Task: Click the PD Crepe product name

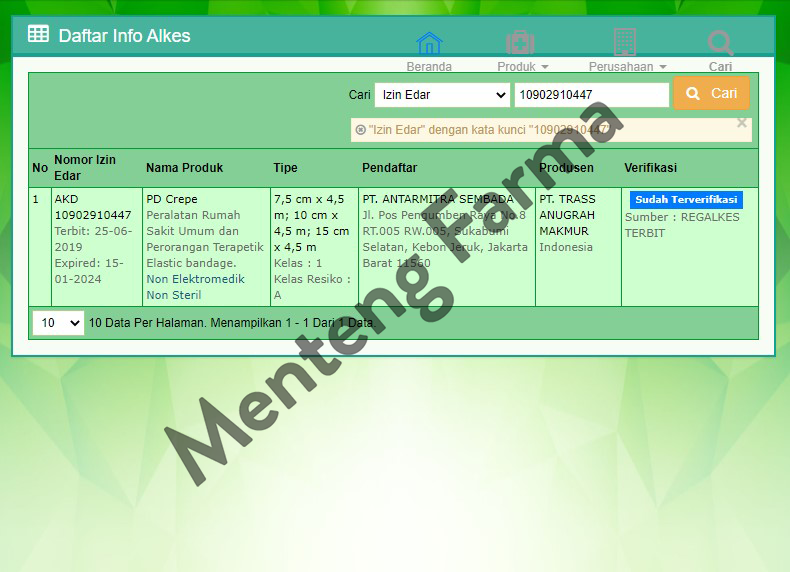Action: click(x=172, y=199)
